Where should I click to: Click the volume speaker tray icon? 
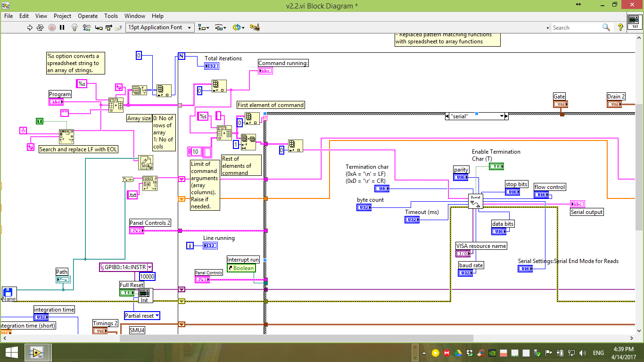583,353
